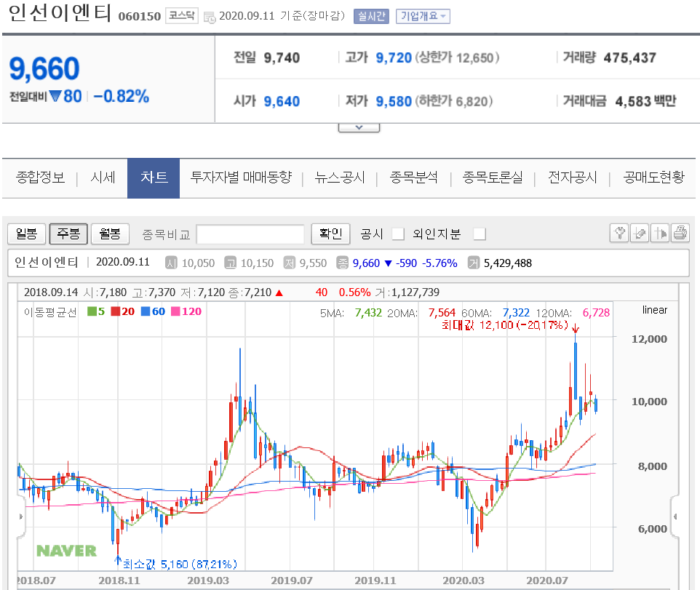
Task: Switch to monthly candles 월봉
Action: [x=110, y=234]
